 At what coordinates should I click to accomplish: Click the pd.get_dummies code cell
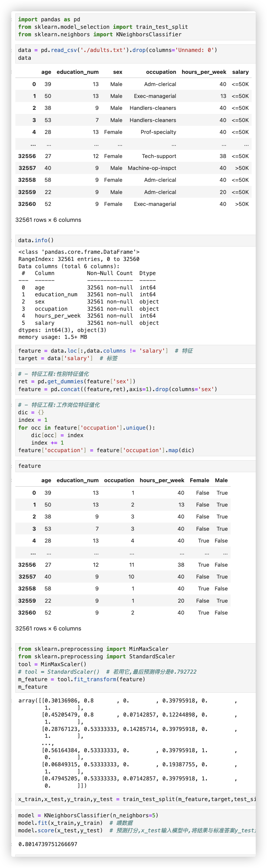point(135,381)
